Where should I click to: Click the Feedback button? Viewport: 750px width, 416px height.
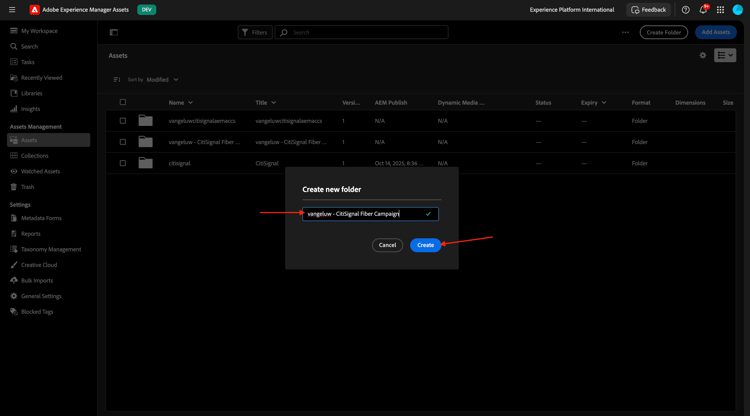649,10
